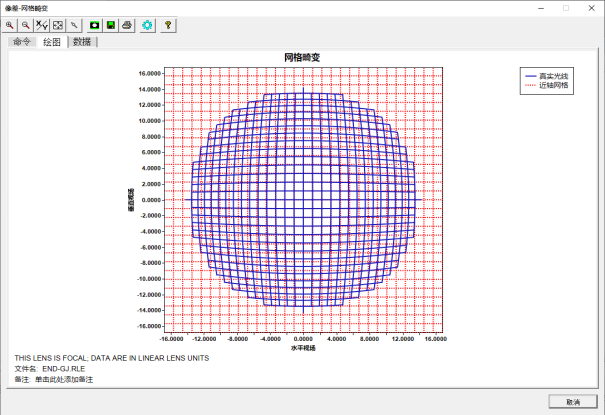Switch to the 数据 tab
This screenshot has height=415, width=605.
pyautogui.click(x=82, y=42)
